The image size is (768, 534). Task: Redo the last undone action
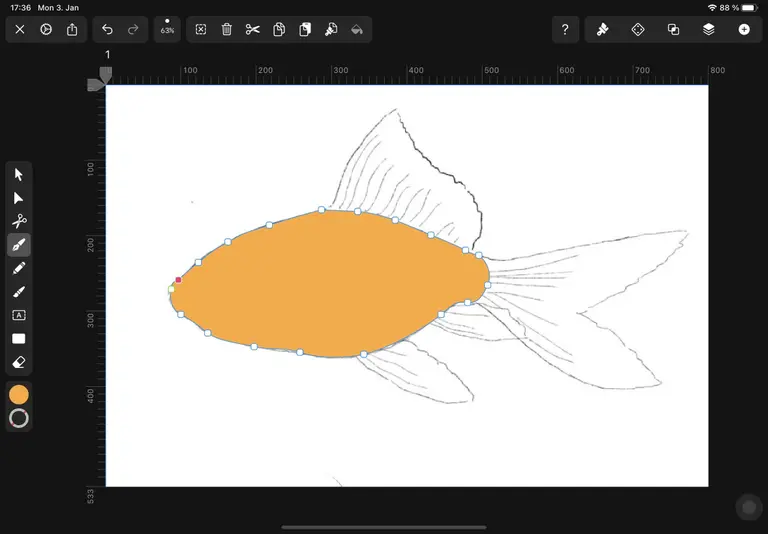(133, 30)
